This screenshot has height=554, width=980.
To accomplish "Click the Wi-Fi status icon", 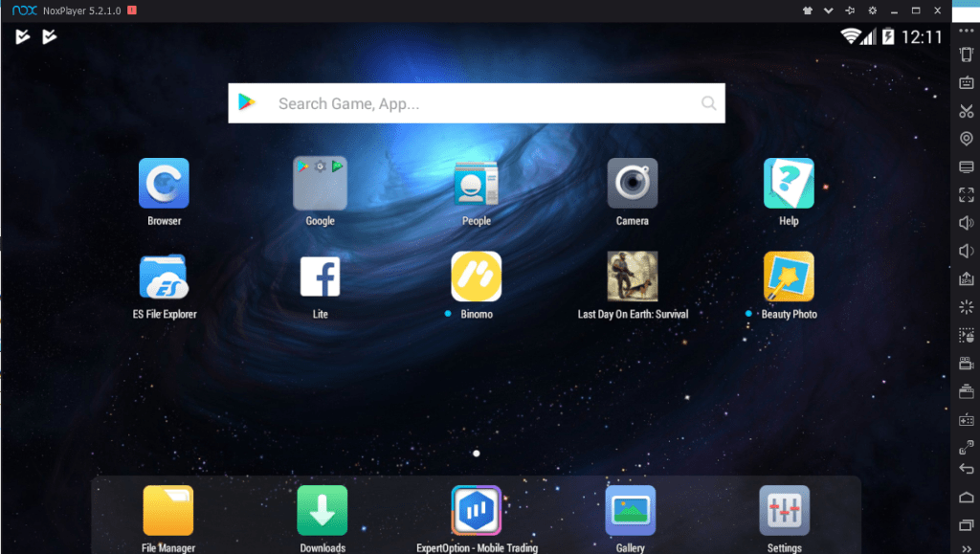I will pos(850,36).
